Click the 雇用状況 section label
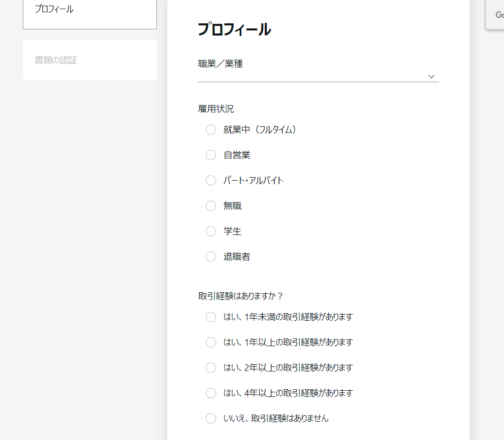 click(216, 109)
